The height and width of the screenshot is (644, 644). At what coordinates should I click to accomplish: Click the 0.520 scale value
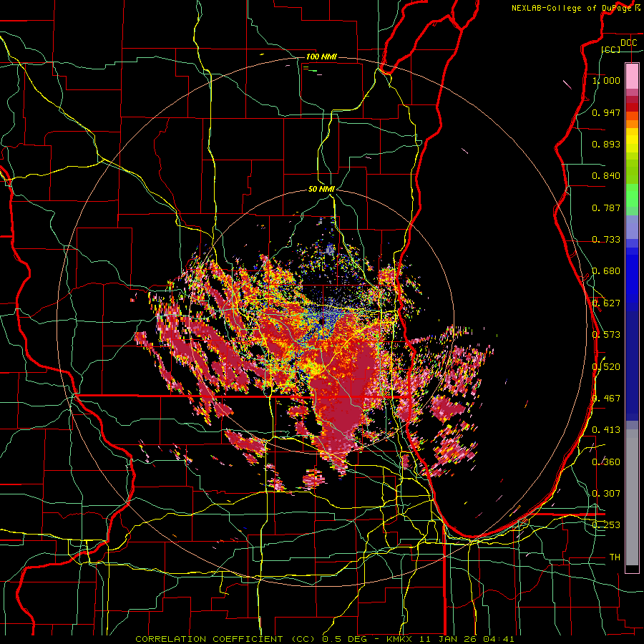(x=606, y=366)
